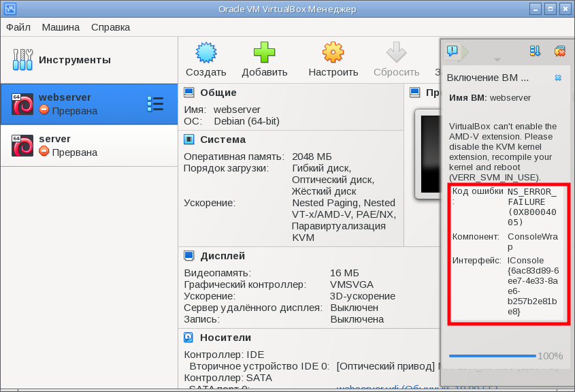This screenshot has width=575, height=392.
Task: Click Вторичное устройство IDE 0: label
Action: (x=259, y=366)
